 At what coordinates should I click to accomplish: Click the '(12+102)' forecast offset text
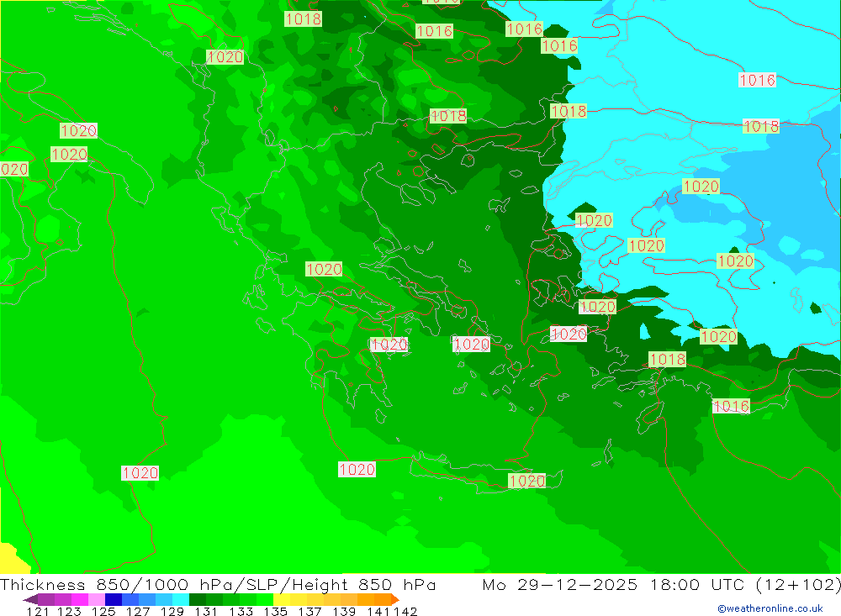[x=798, y=584]
